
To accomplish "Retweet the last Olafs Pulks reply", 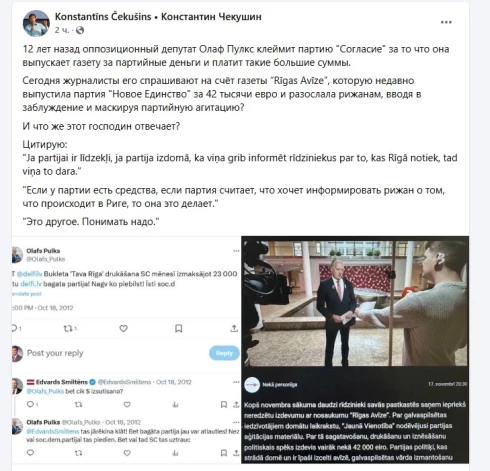I will pos(78,453).
